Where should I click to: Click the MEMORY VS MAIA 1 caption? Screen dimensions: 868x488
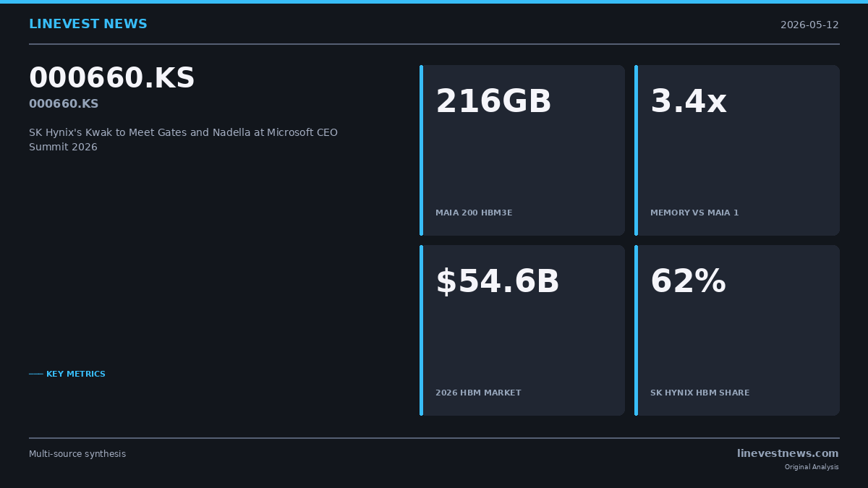click(694, 213)
